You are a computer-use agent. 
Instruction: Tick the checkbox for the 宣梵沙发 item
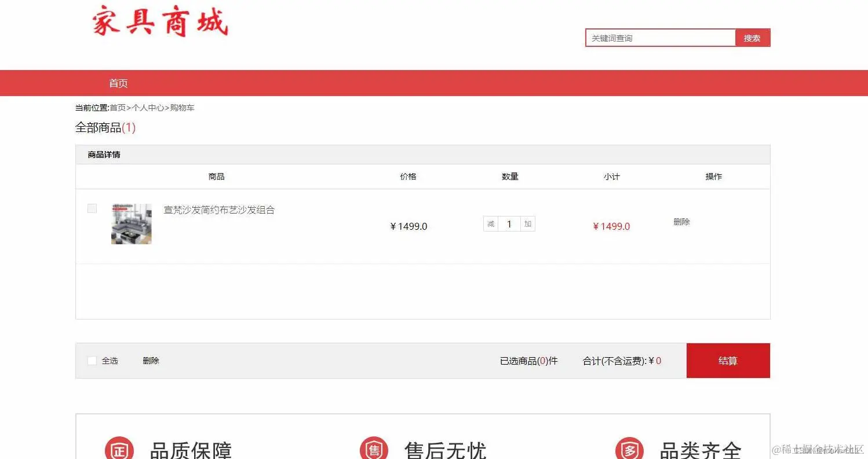tap(92, 208)
